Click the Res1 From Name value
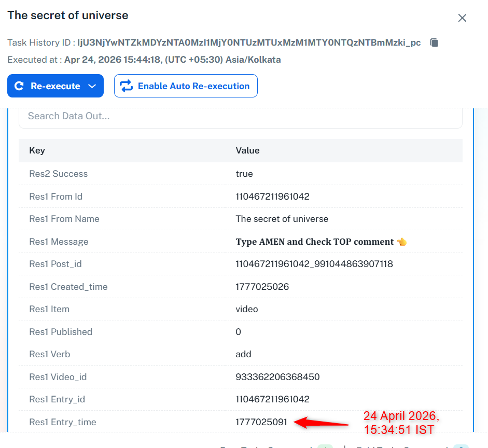The width and height of the screenshot is (488, 448). [x=282, y=219]
